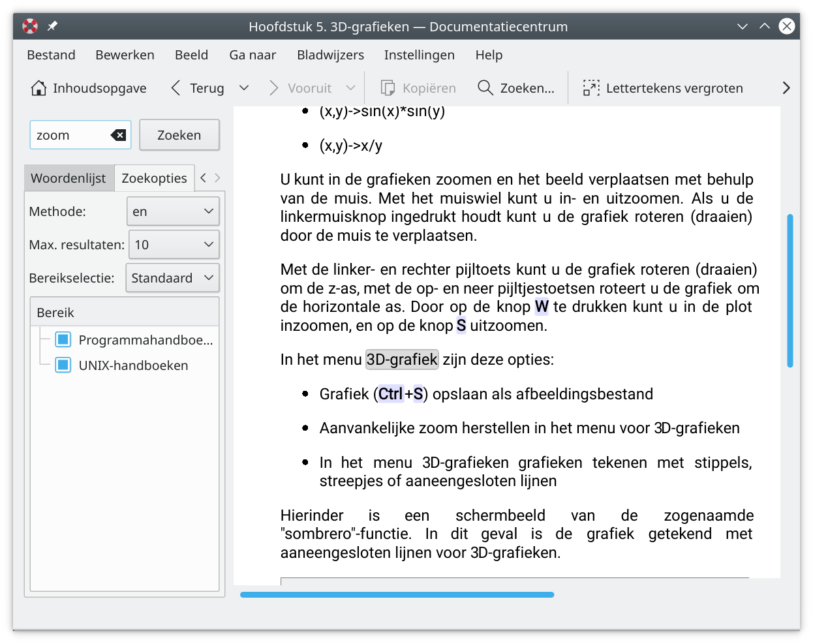The width and height of the screenshot is (813, 644).
Task: Click the Inhoudsopgave home icon
Action: [38, 88]
